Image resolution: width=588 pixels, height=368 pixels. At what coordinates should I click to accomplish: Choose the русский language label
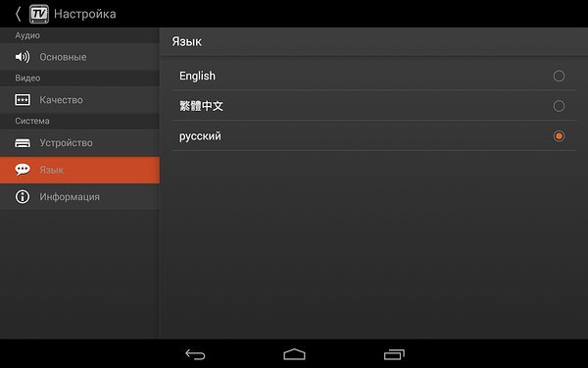point(200,136)
